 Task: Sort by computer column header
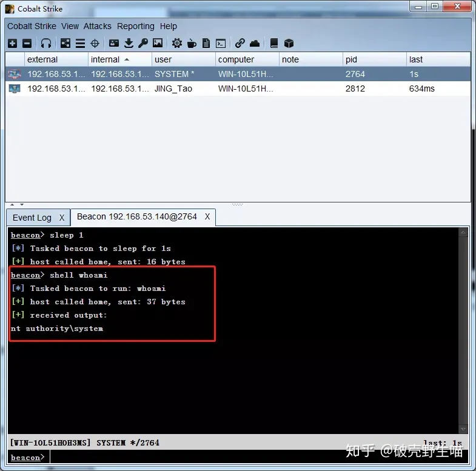click(x=247, y=59)
